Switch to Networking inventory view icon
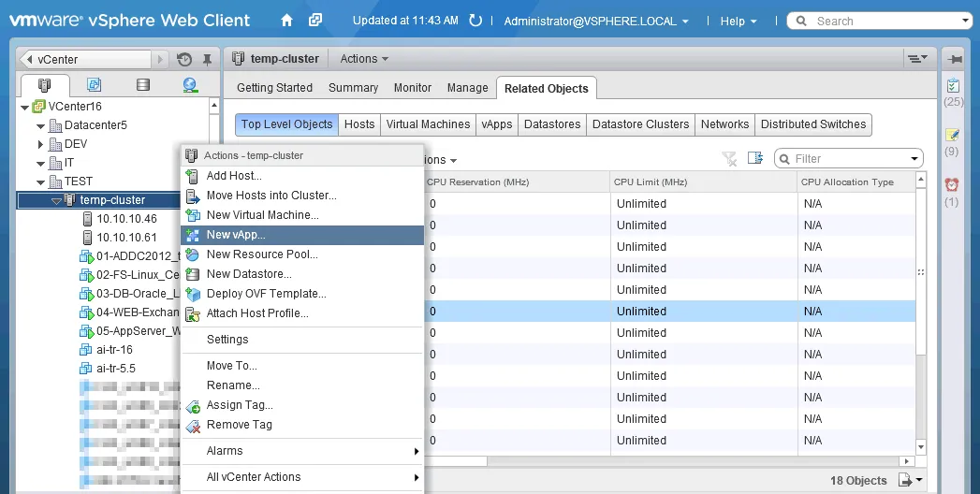 190,85
